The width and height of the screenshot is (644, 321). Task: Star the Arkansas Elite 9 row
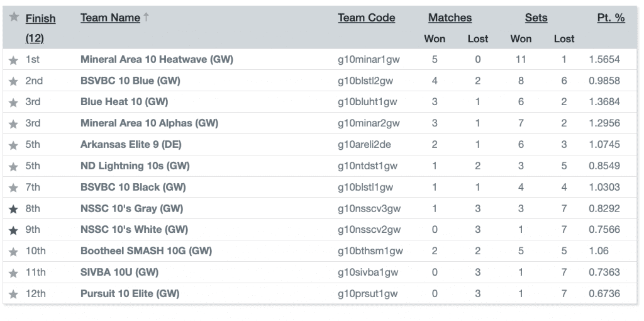pyautogui.click(x=14, y=145)
